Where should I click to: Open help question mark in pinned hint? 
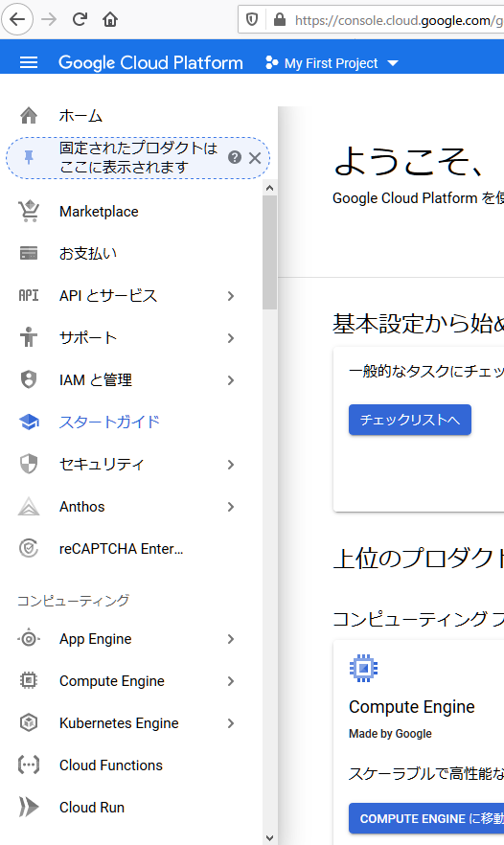pos(235,157)
